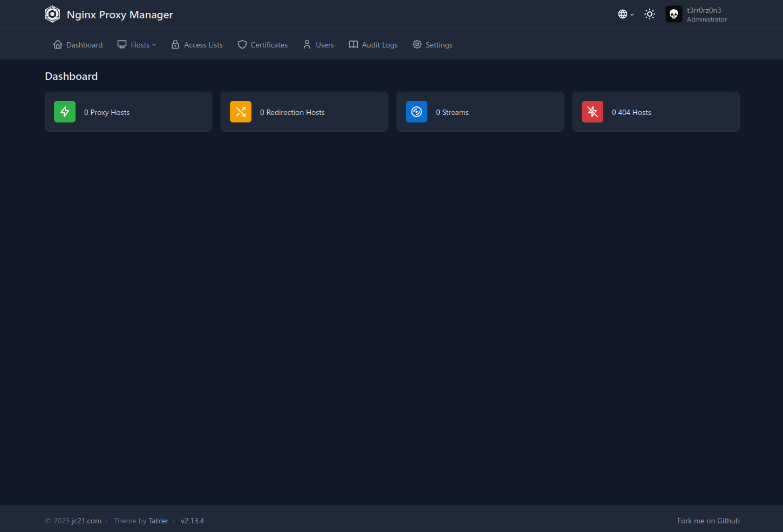Click the Nginx Proxy Manager logo
Screen dimensions: 783x532
click(52, 14)
